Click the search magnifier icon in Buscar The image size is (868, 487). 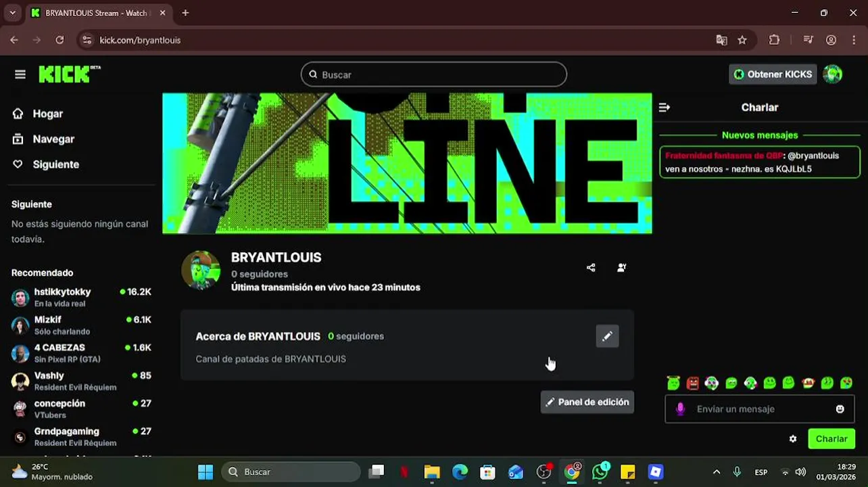[x=313, y=74]
